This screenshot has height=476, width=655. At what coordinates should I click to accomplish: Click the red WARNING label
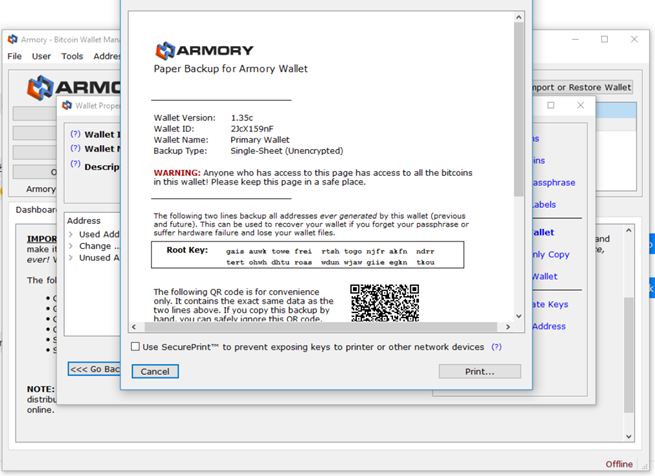(177, 173)
